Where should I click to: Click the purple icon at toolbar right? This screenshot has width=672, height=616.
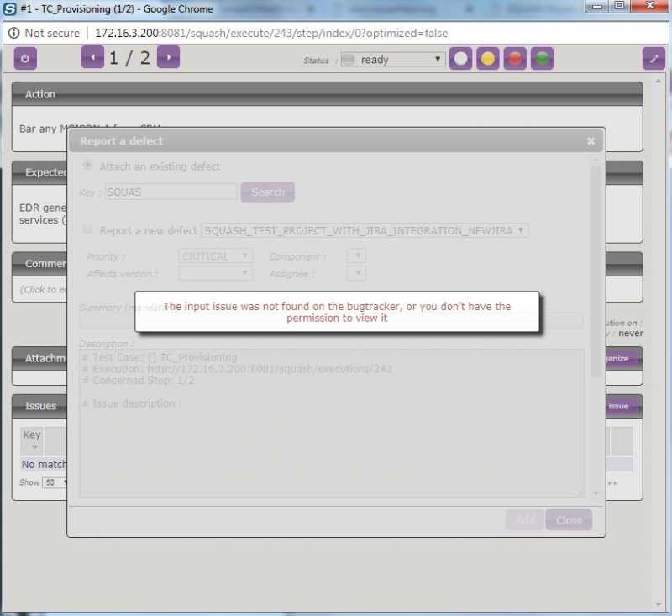(x=654, y=59)
